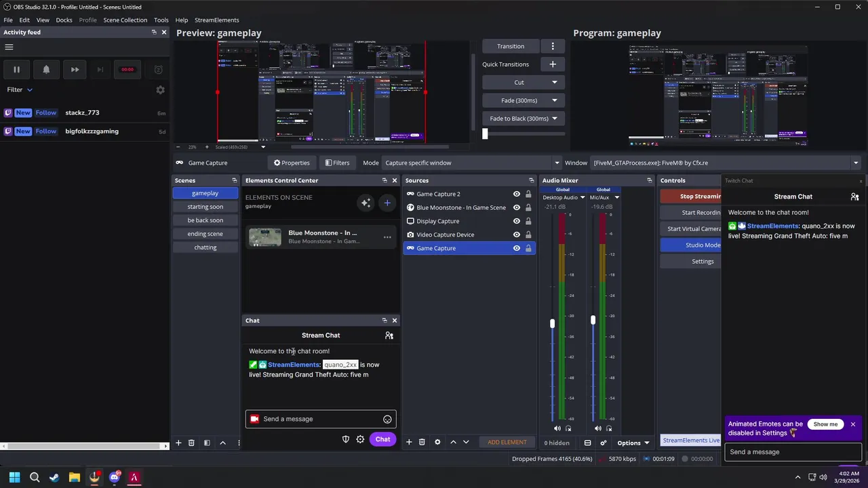Add a quick transition with plus icon
Image resolution: width=868 pixels, height=488 pixels.
pyautogui.click(x=553, y=64)
